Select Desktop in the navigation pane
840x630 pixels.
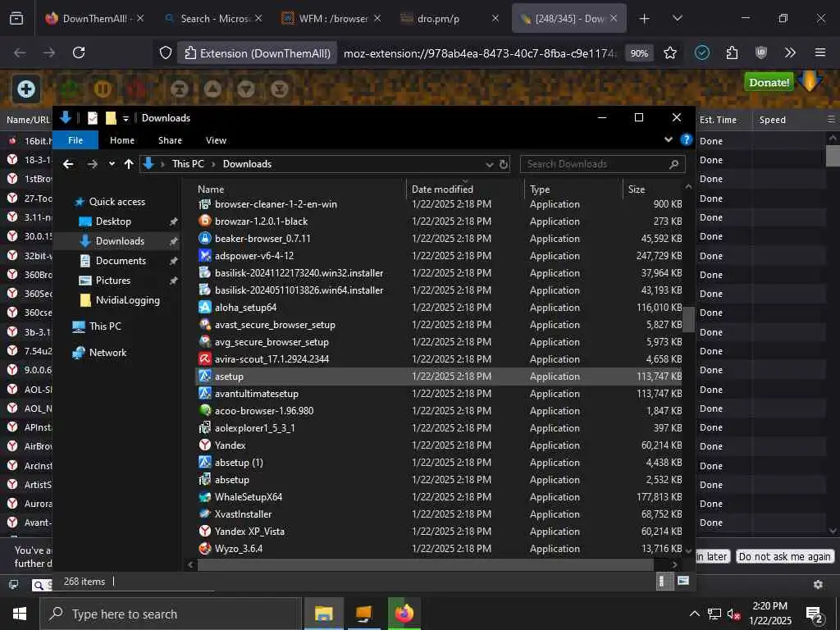pyautogui.click(x=113, y=221)
